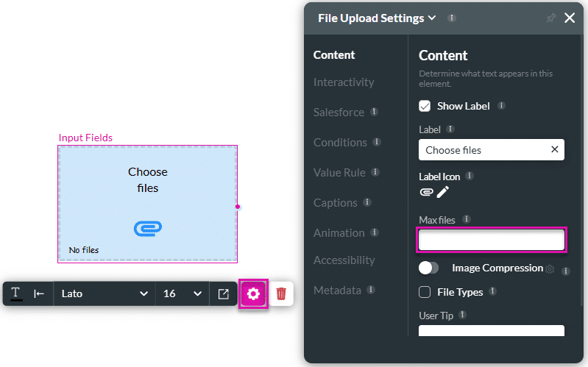Click the paperclip label icon preview
Image resolution: width=588 pixels, height=367 pixels.
coord(426,192)
